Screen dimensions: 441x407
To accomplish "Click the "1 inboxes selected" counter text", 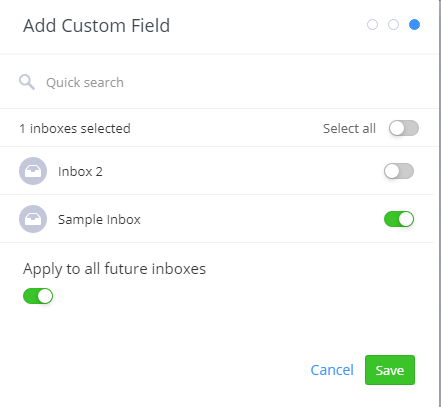I will [75, 128].
